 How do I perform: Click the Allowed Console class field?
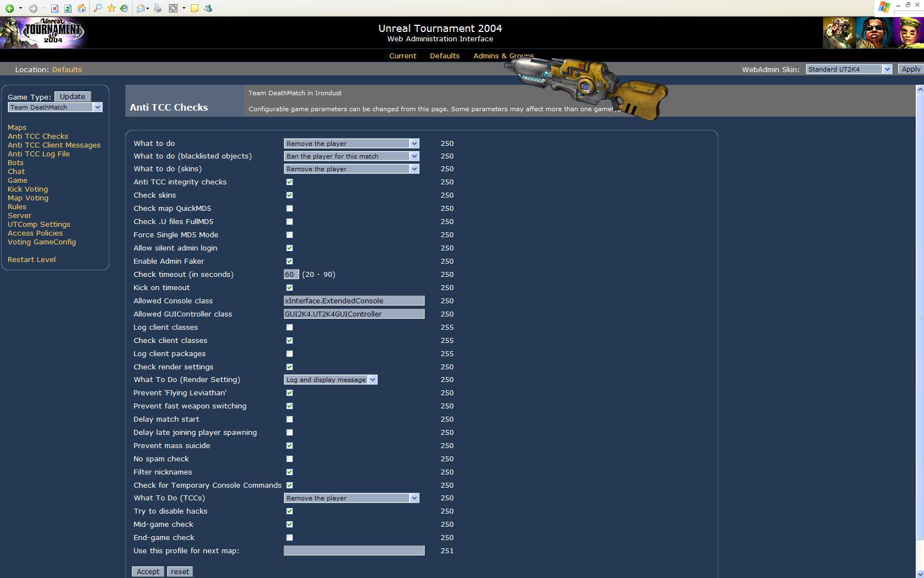354,301
